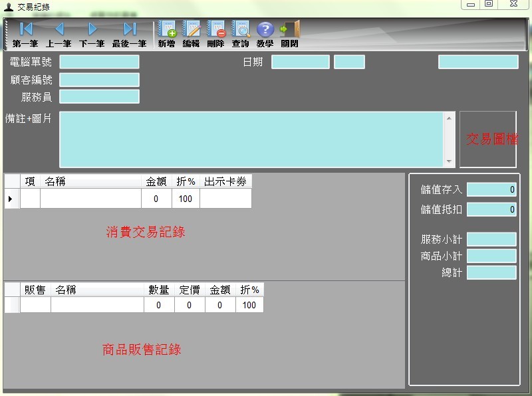Focus the first 日期 date field
This screenshot has width=532, height=396.
[x=301, y=61]
